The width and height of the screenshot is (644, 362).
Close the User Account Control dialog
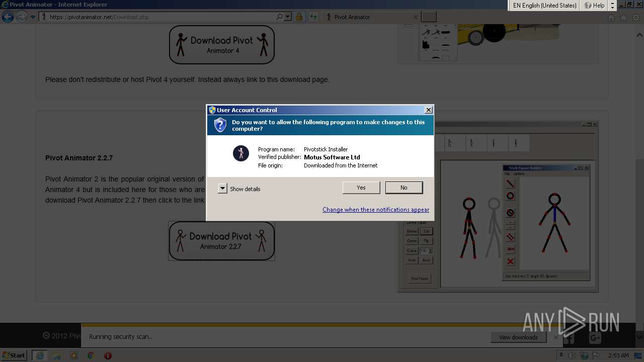[x=428, y=110]
